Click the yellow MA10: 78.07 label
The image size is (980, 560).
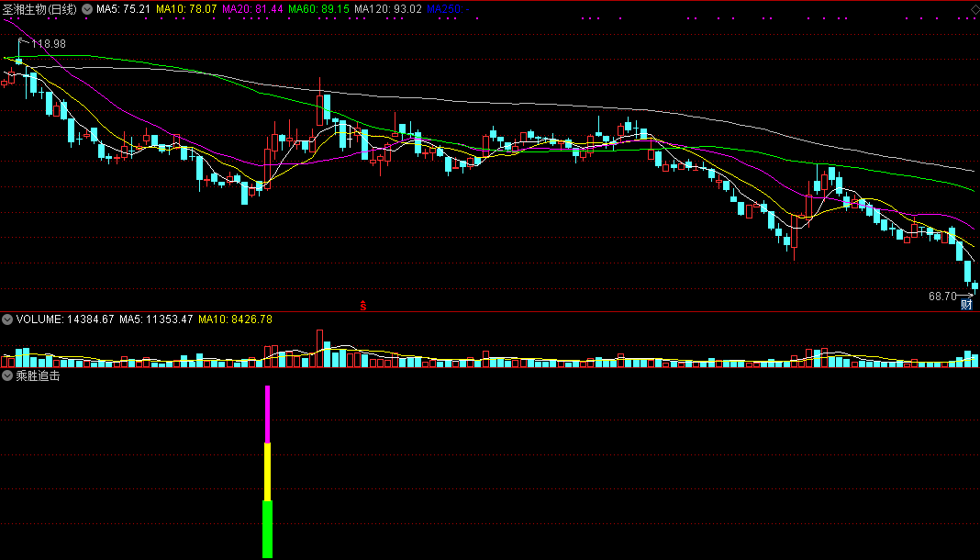point(186,9)
